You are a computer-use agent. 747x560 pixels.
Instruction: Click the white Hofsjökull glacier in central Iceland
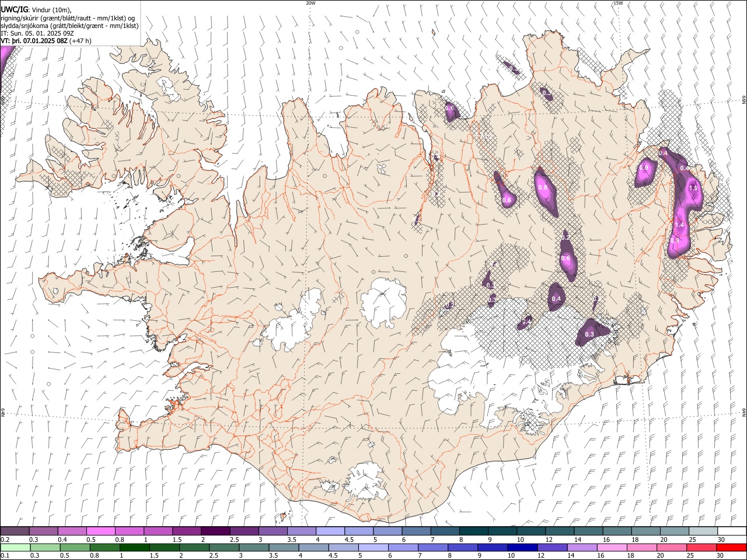click(x=383, y=302)
